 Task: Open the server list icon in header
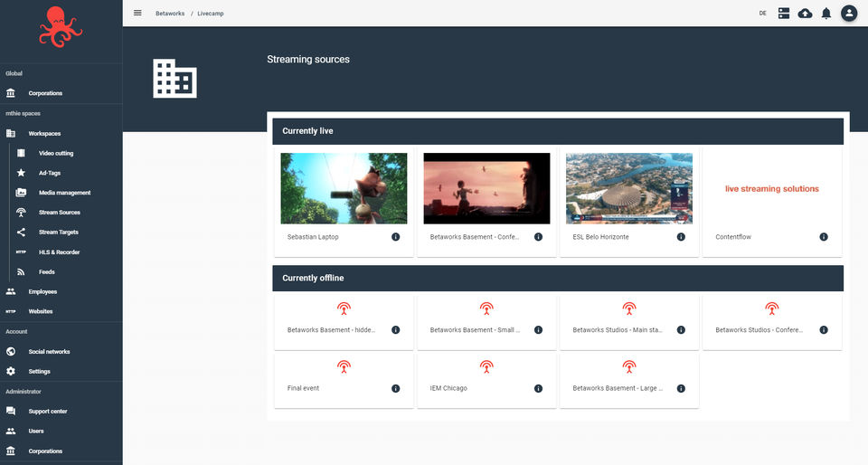pos(783,13)
